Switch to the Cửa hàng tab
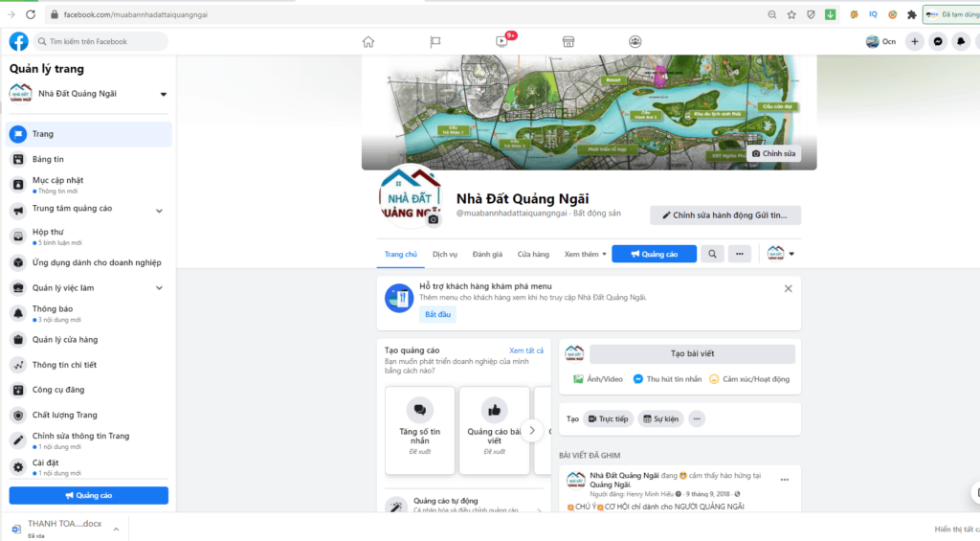Image resolution: width=980 pixels, height=541 pixels. coord(533,254)
